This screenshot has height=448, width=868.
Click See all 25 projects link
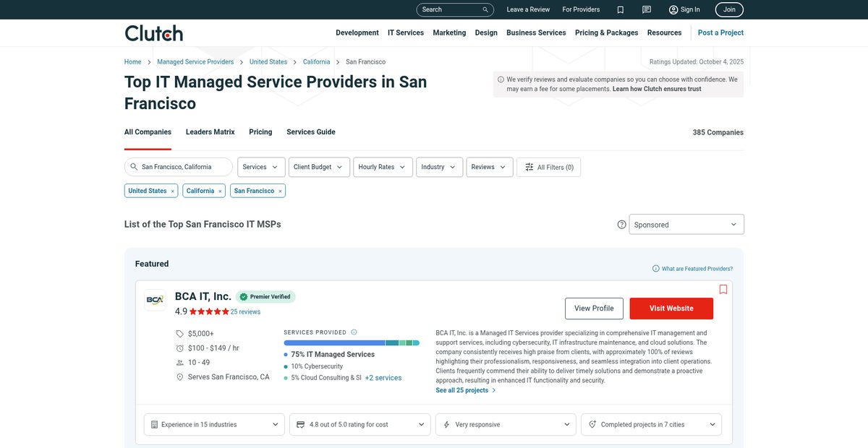[x=465, y=390]
